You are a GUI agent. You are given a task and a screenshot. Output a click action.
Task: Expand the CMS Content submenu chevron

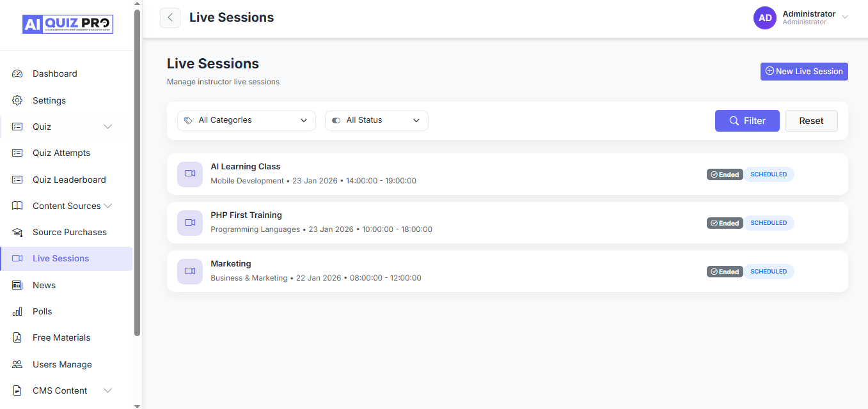(x=108, y=390)
